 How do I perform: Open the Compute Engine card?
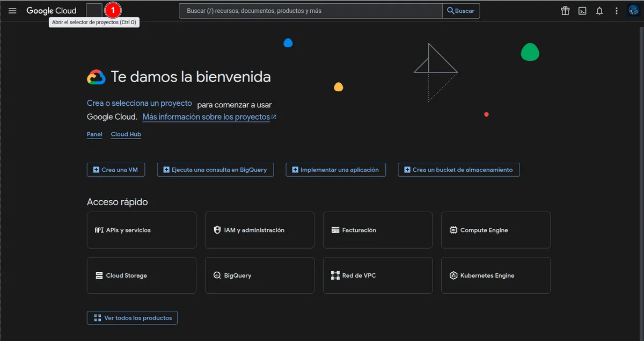click(496, 230)
